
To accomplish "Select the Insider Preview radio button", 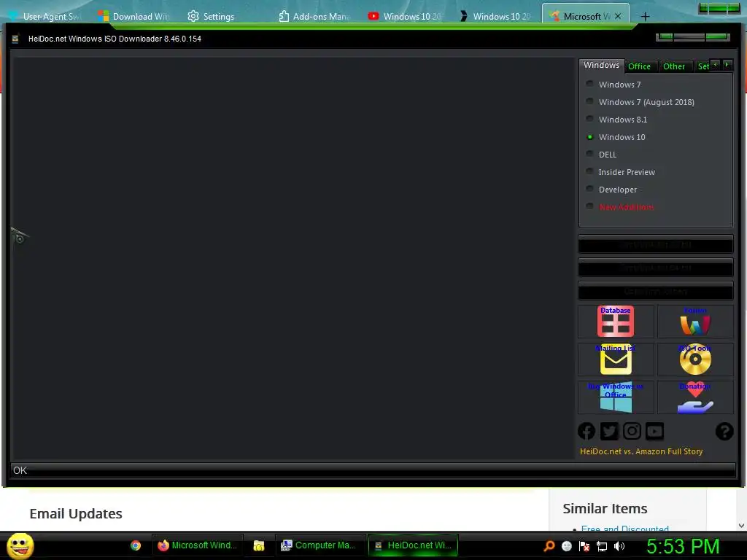I will tap(589, 171).
